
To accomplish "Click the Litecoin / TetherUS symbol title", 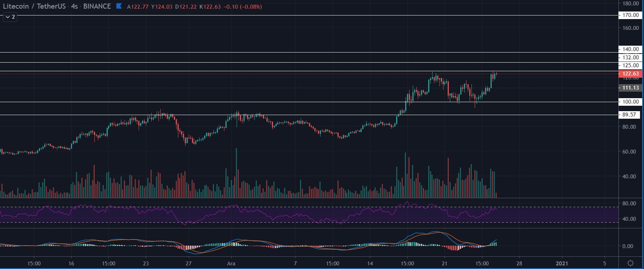I will 34,6.
